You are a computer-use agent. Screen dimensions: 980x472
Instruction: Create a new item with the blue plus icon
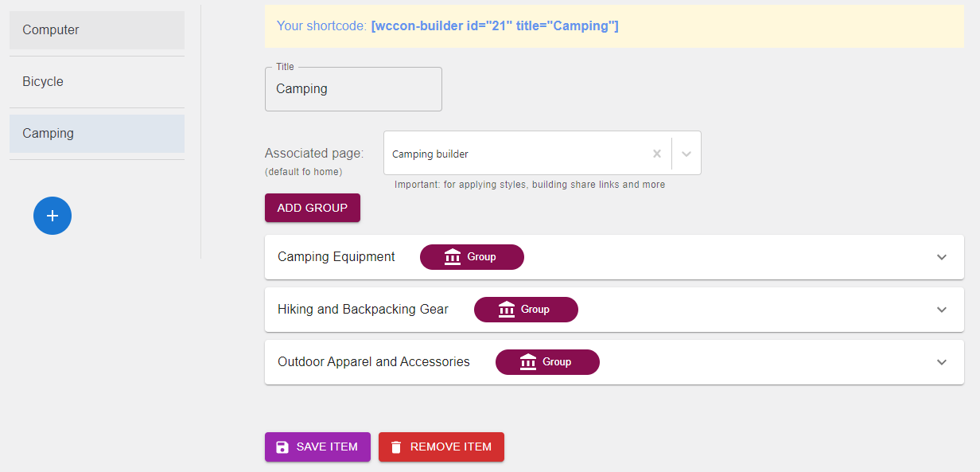tap(52, 215)
